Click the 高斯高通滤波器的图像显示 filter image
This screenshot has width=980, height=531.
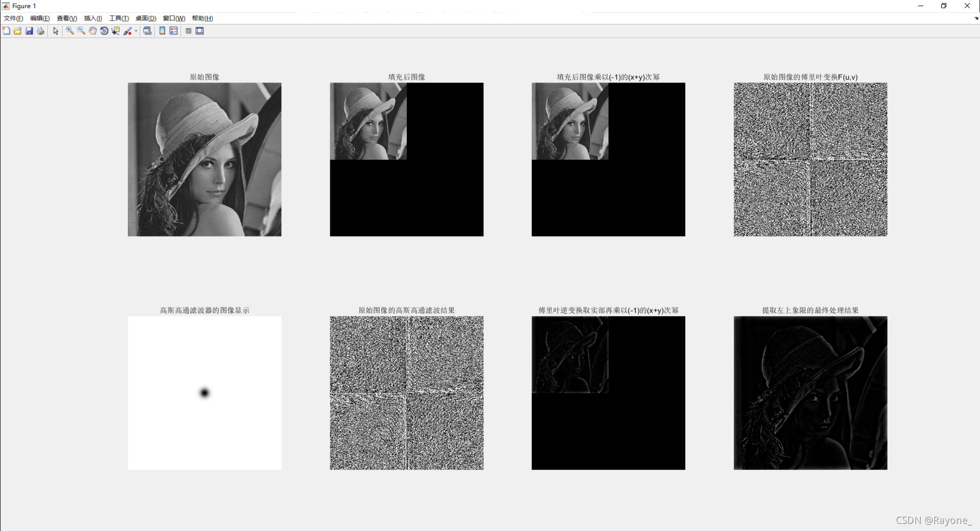pyautogui.click(x=204, y=393)
